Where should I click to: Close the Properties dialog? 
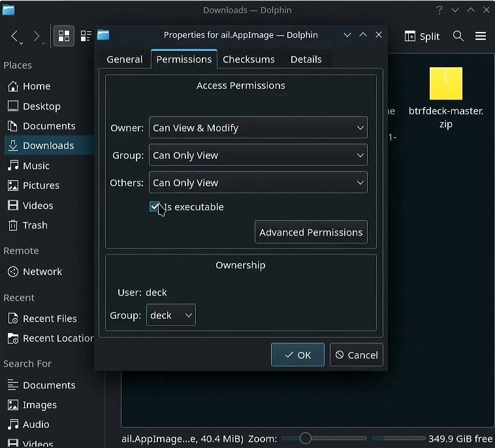379,35
